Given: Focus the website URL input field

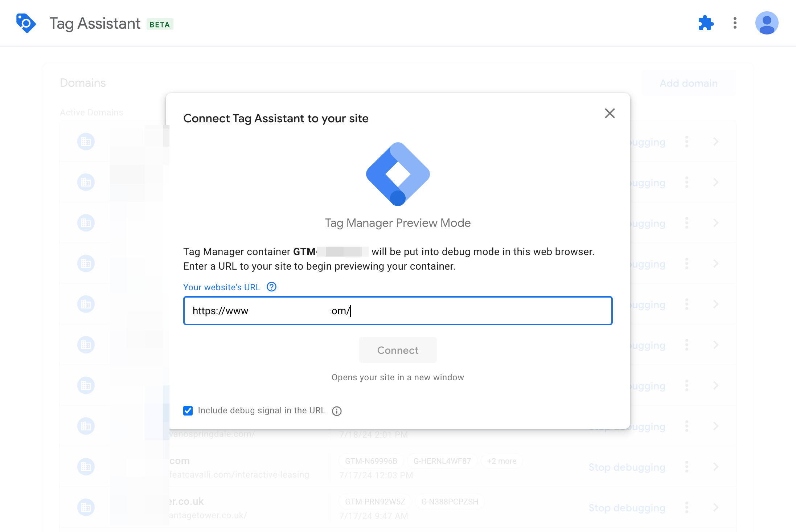Looking at the screenshot, I should pos(398,311).
